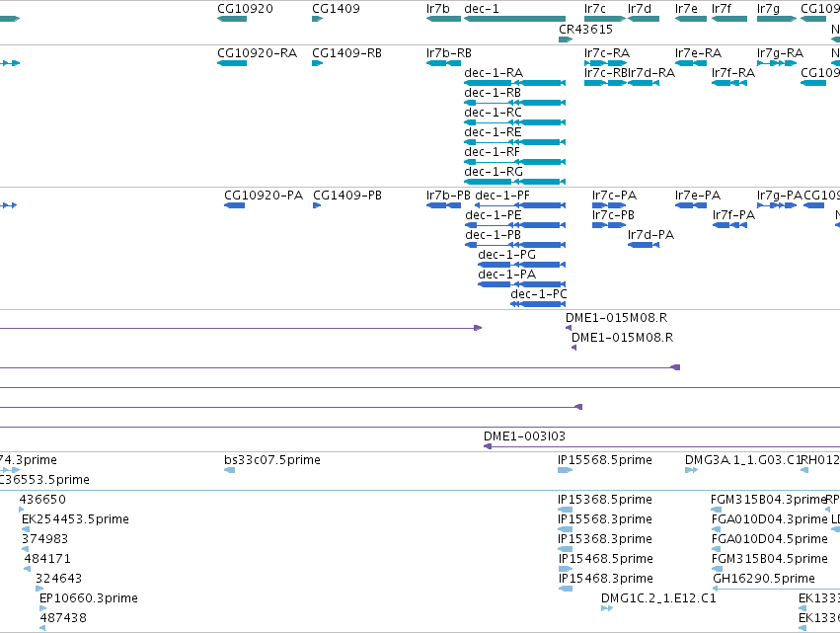Screen dimensions: 840x633
Task: Click the DMG1C.2_1.E12.C1 feature
Action: point(607,608)
